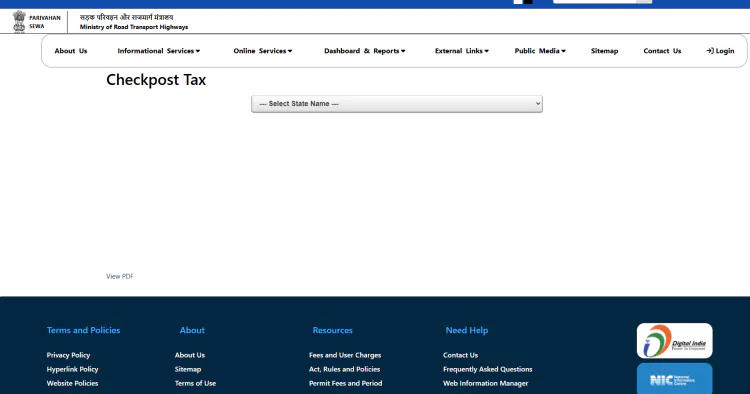Open the Website Policies footer link
The image size is (750, 394).
[72, 383]
